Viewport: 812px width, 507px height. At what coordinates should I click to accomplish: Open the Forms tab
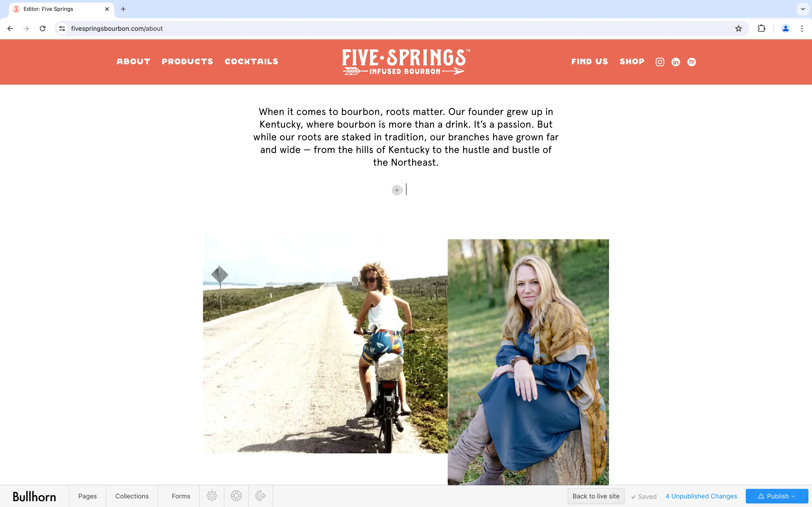point(181,496)
